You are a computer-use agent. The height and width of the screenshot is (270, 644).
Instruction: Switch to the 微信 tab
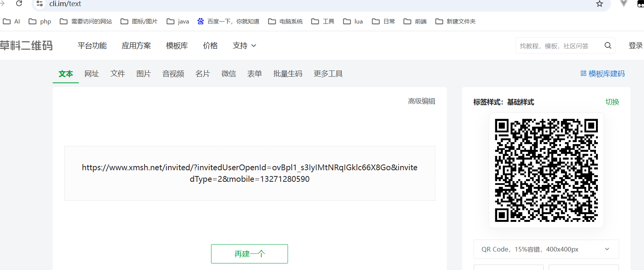(x=229, y=74)
